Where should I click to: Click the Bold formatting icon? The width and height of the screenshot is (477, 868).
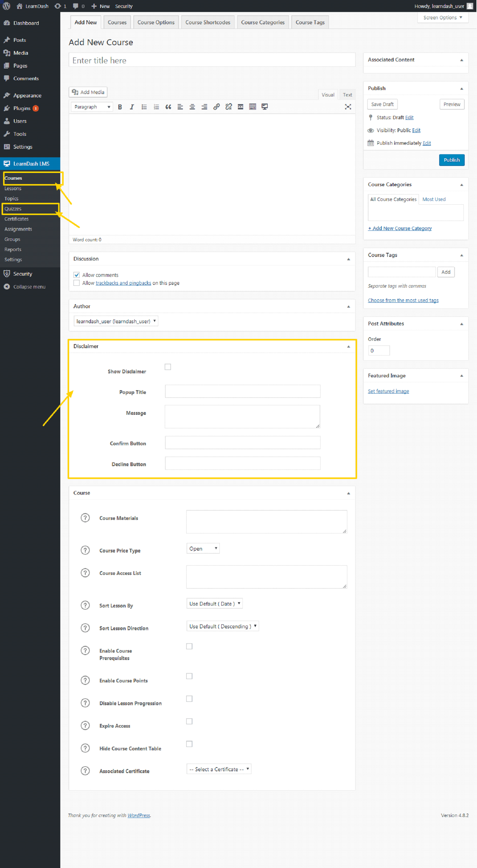tap(120, 107)
